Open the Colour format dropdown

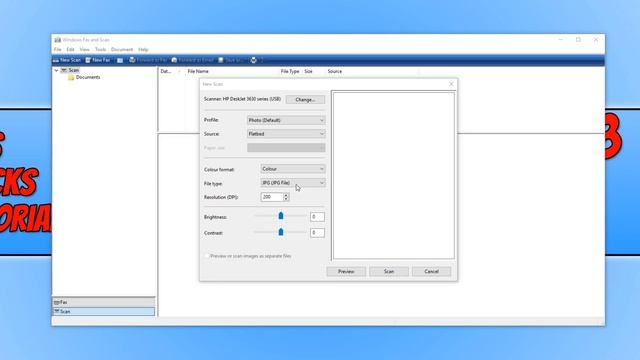click(293, 169)
